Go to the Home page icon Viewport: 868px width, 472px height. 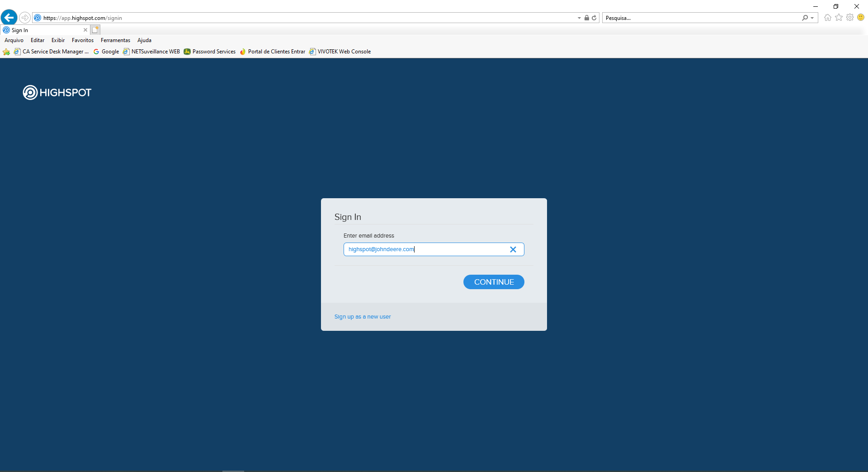pyautogui.click(x=828, y=18)
